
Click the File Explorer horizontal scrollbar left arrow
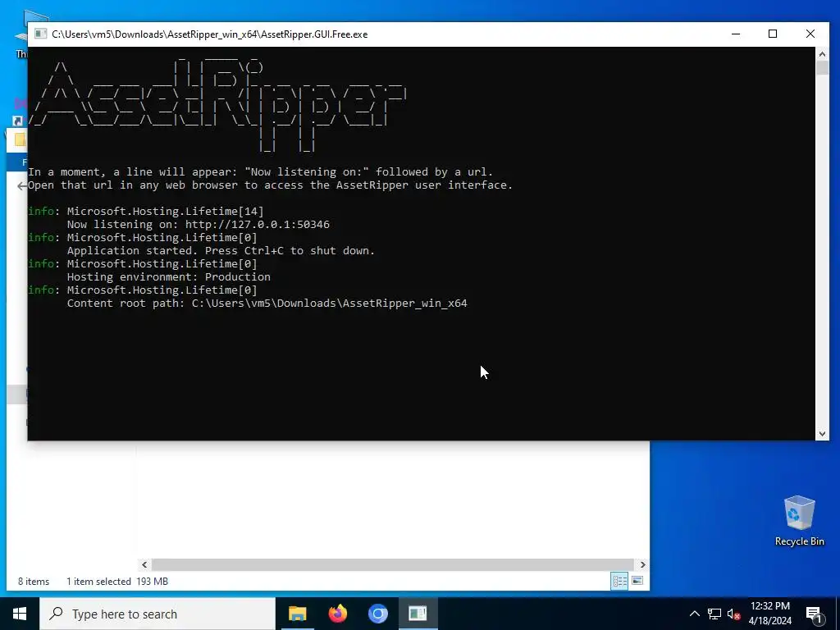(144, 564)
